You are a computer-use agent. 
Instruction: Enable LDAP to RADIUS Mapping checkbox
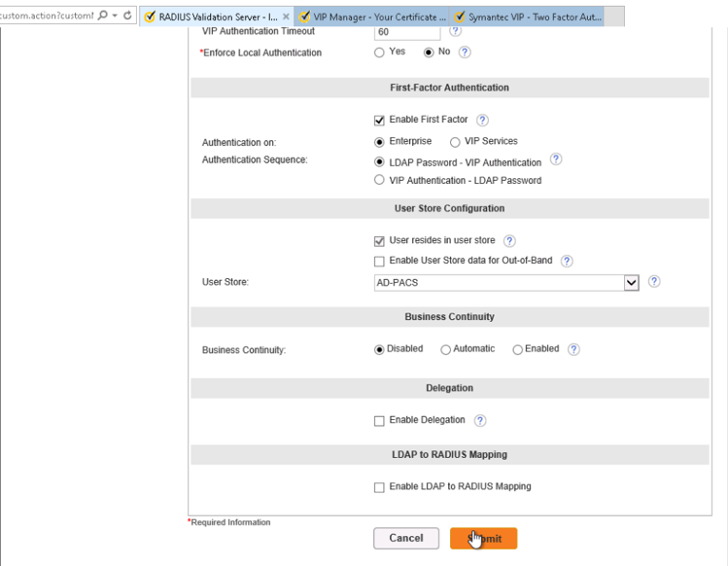[379, 487]
